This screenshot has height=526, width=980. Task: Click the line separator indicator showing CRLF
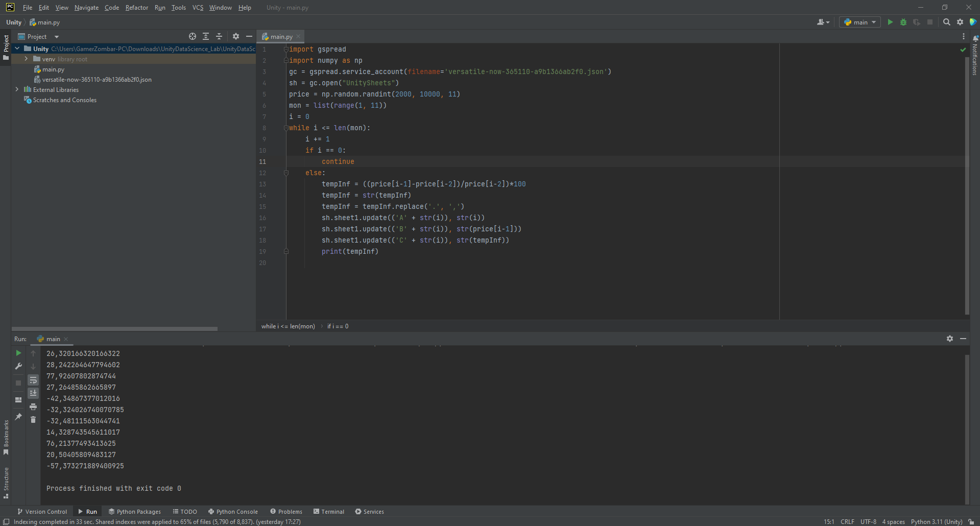pyautogui.click(x=847, y=521)
